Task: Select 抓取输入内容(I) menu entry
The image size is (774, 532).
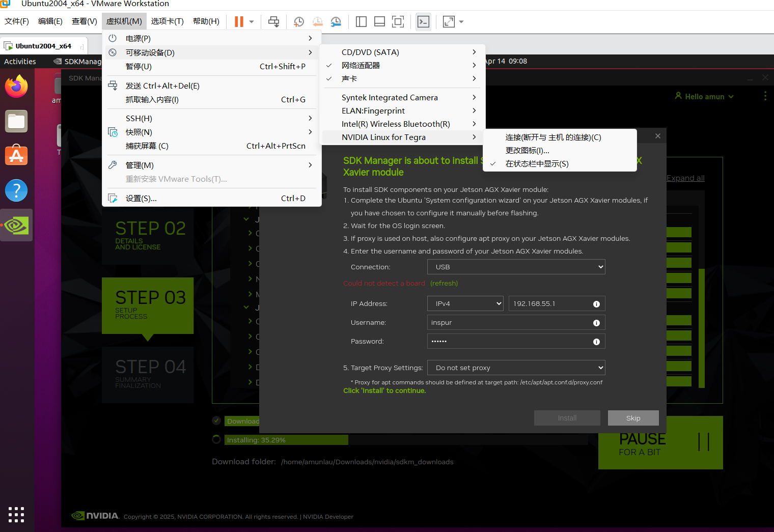Action: 212,100
